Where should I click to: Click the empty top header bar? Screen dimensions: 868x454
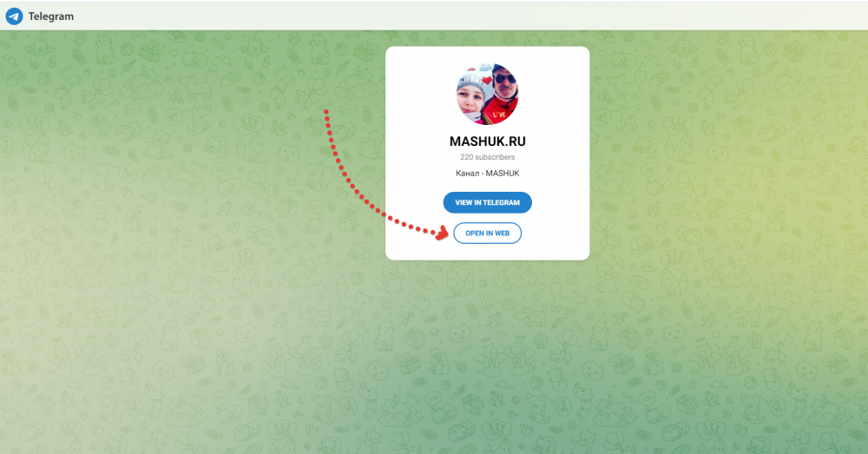pyautogui.click(x=443, y=16)
